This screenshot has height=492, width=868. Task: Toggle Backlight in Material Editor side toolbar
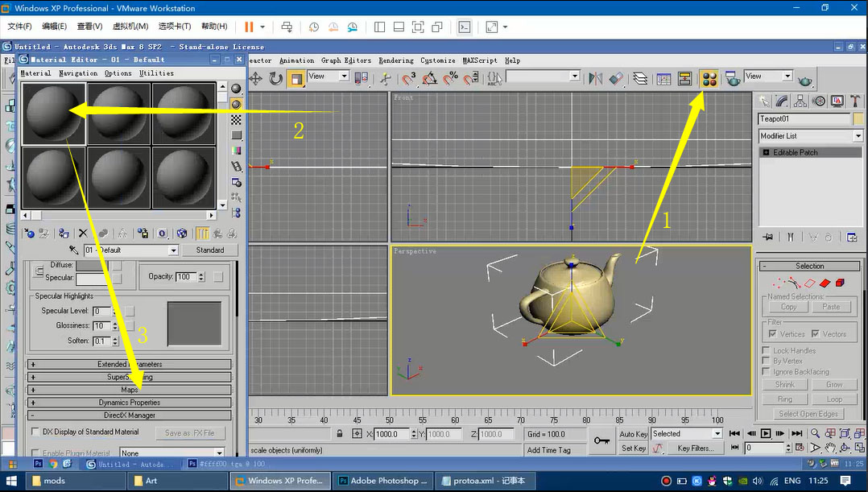pyautogui.click(x=237, y=104)
